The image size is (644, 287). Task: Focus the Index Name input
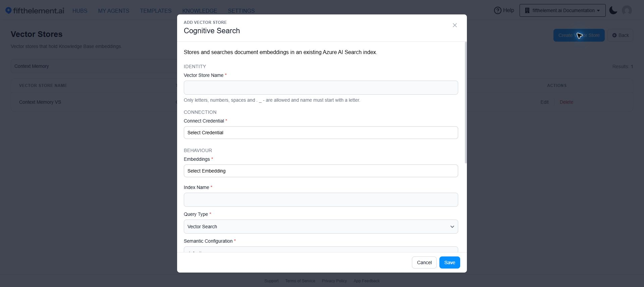click(321, 200)
